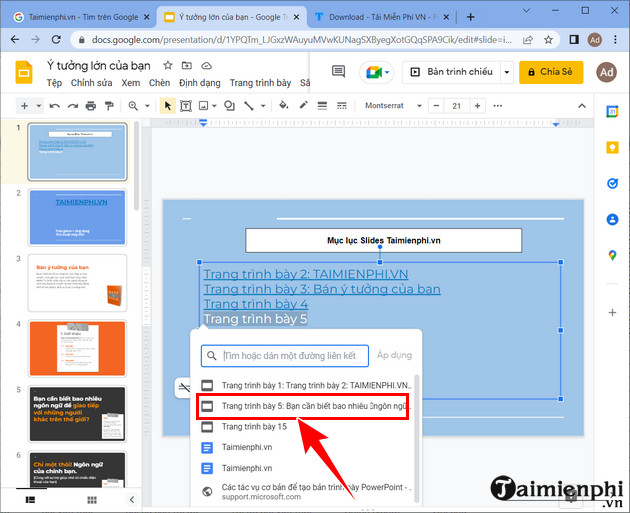The width and height of the screenshot is (630, 513).
Task: Insert a shape
Action: pos(229,106)
